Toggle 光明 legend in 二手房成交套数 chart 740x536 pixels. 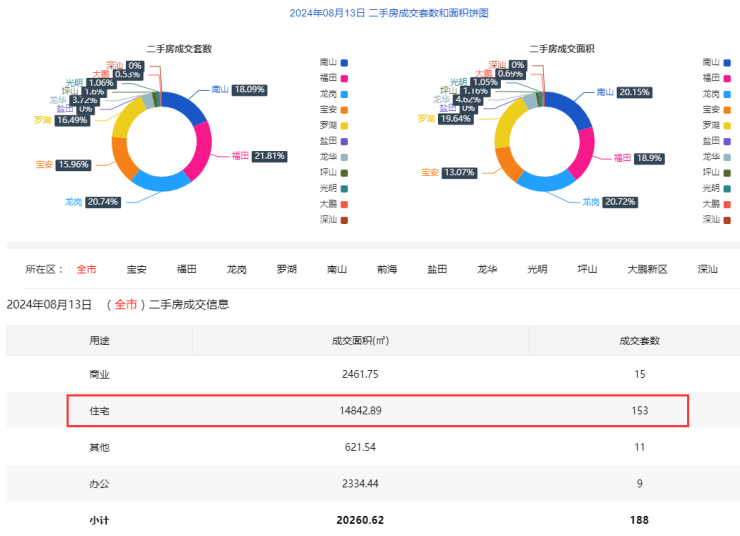point(334,188)
